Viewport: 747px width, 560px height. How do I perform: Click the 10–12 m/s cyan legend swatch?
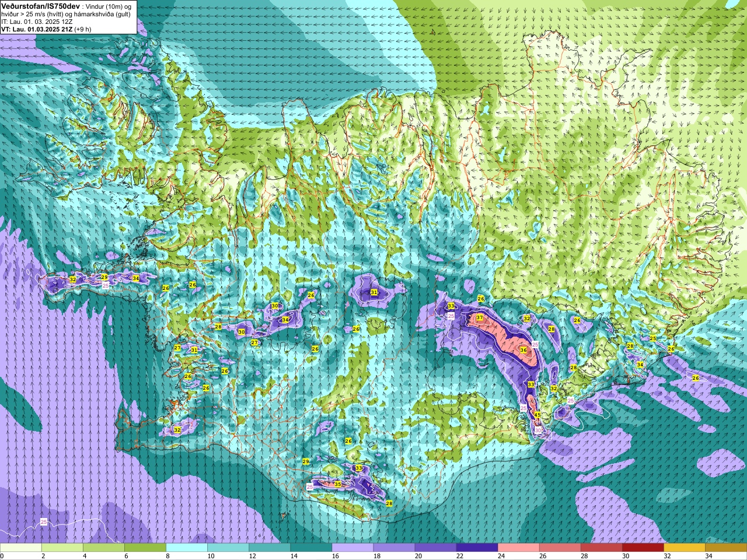228,548
